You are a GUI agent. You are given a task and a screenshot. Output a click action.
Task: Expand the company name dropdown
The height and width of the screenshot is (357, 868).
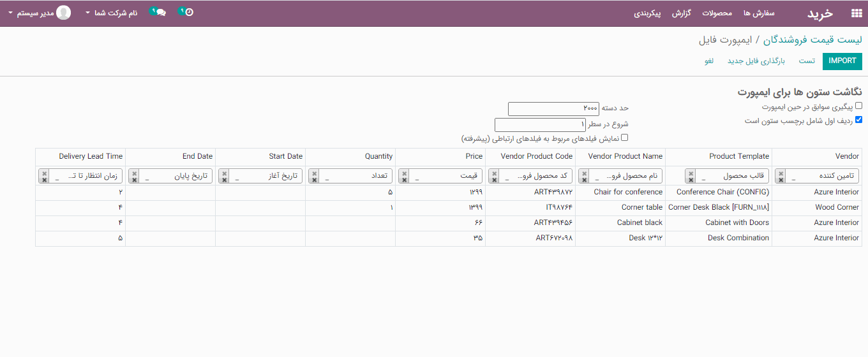click(x=112, y=13)
